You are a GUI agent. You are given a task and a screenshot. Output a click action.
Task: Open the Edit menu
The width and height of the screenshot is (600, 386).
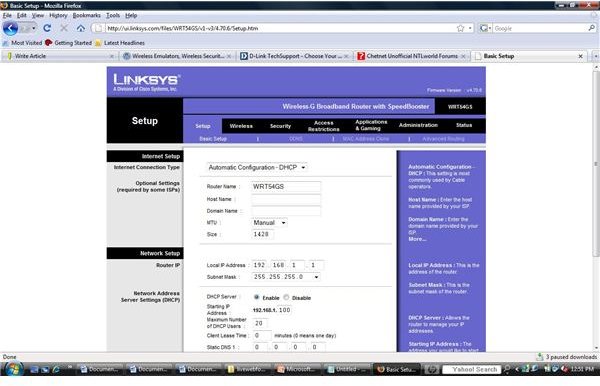tap(21, 15)
